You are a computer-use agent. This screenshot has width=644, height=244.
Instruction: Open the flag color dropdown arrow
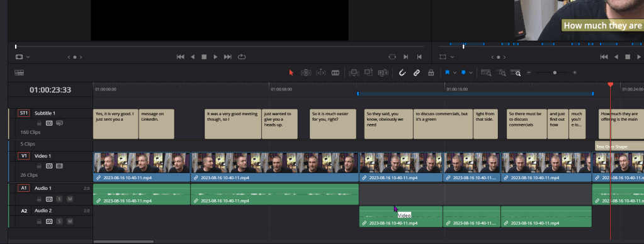[x=455, y=72]
